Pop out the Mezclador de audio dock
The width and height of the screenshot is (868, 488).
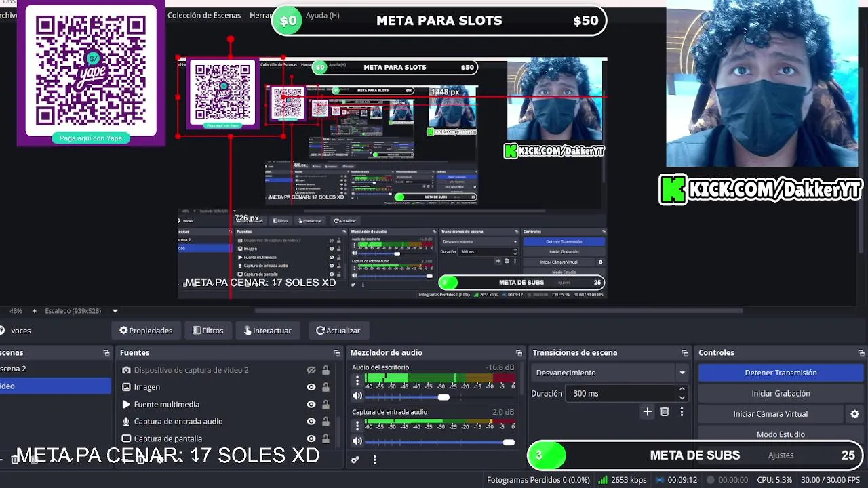[519, 353]
